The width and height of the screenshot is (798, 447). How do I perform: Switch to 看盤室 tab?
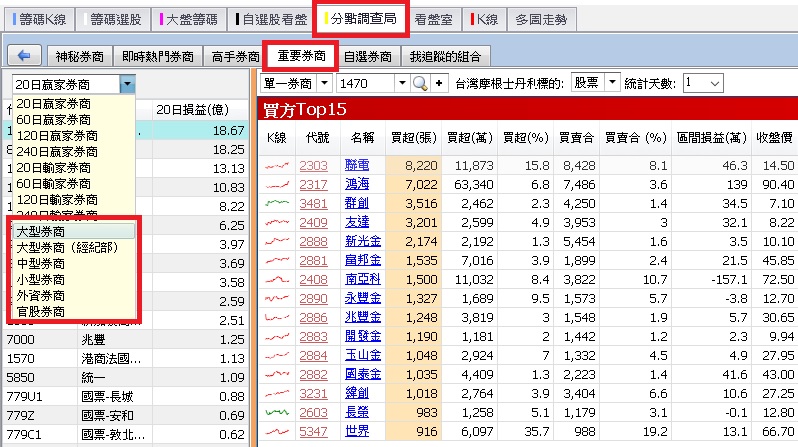coord(434,20)
